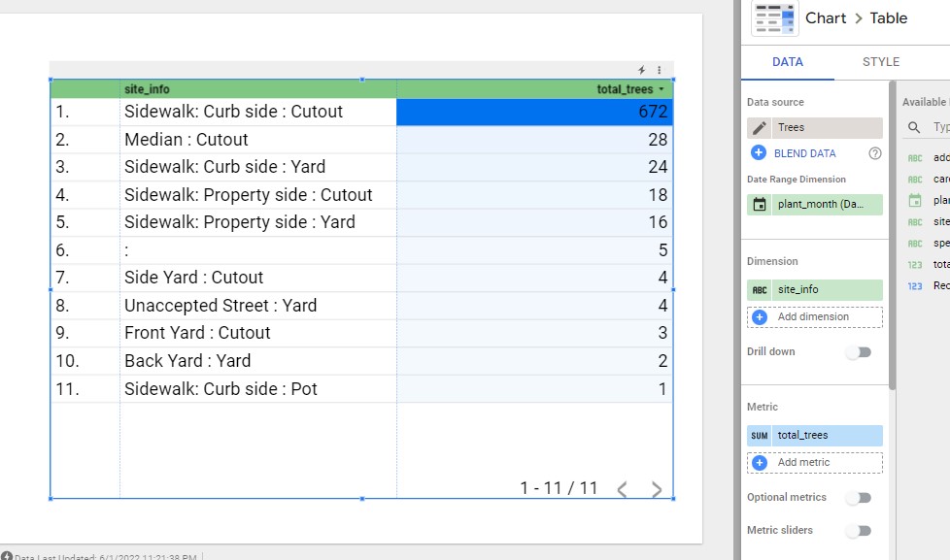
Task: Select cell 'Back Yard : Yard'
Action: coord(258,361)
